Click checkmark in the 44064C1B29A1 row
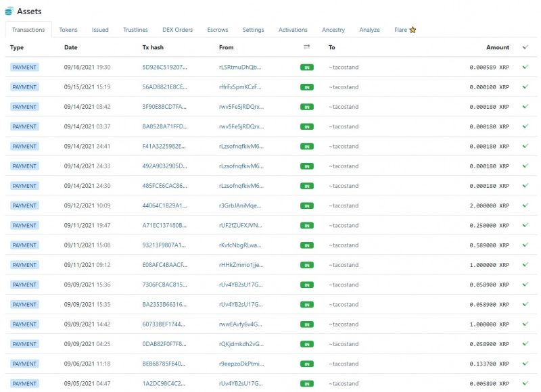Image resolution: width=541 pixels, height=392 pixels. click(x=525, y=205)
